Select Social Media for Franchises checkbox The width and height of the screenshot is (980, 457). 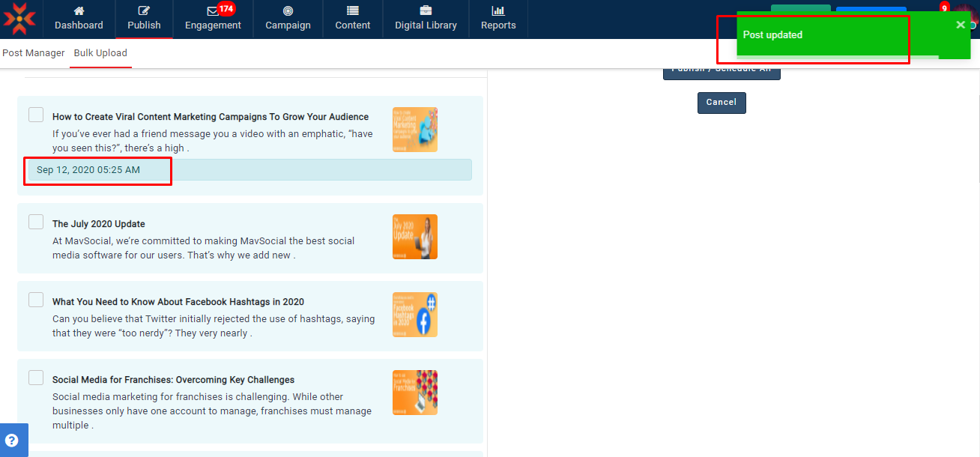(x=36, y=378)
